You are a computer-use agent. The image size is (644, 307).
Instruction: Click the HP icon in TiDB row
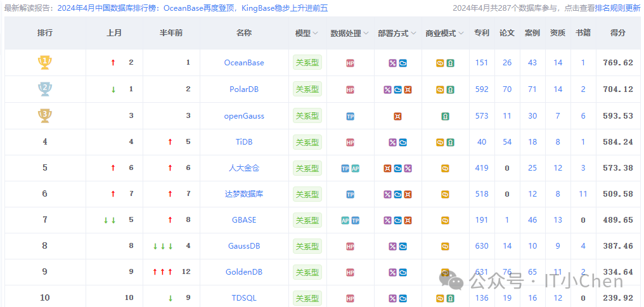[x=350, y=142]
